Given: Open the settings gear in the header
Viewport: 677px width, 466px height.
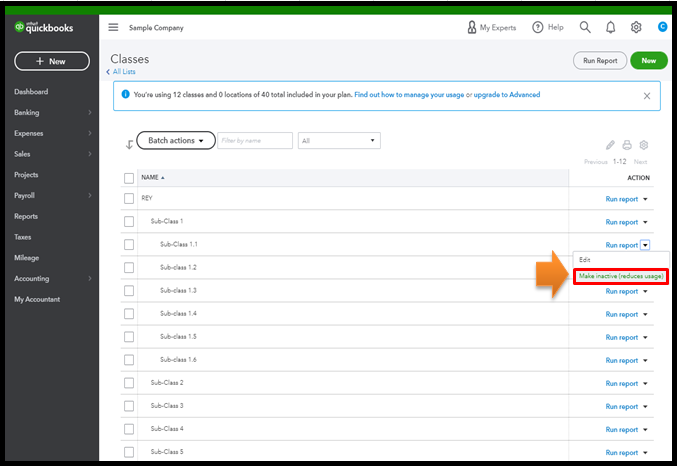Looking at the screenshot, I should pyautogui.click(x=636, y=27).
